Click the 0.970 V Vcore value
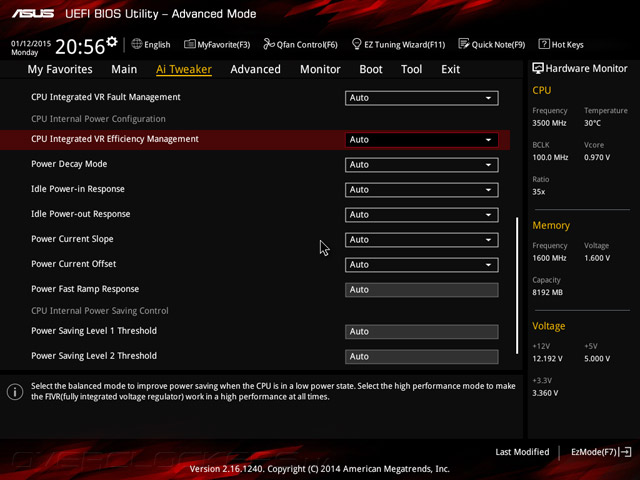The width and height of the screenshot is (640, 480). (597, 158)
